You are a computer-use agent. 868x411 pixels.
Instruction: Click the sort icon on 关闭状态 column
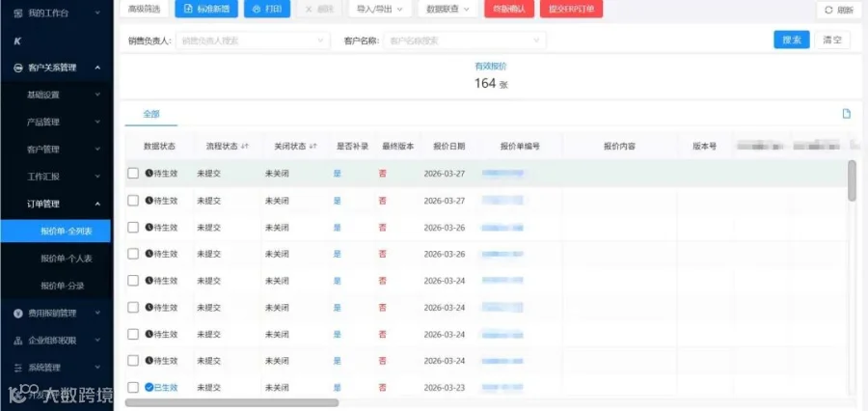click(312, 147)
